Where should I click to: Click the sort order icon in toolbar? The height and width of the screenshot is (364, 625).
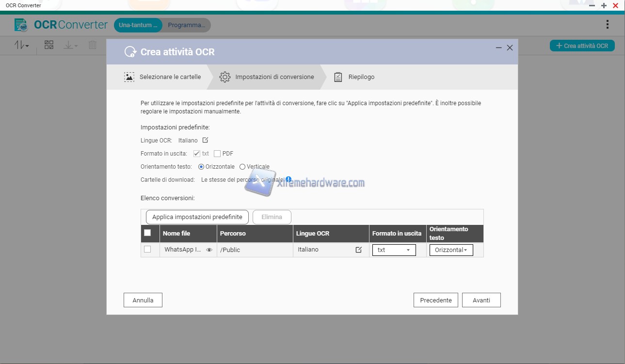21,45
